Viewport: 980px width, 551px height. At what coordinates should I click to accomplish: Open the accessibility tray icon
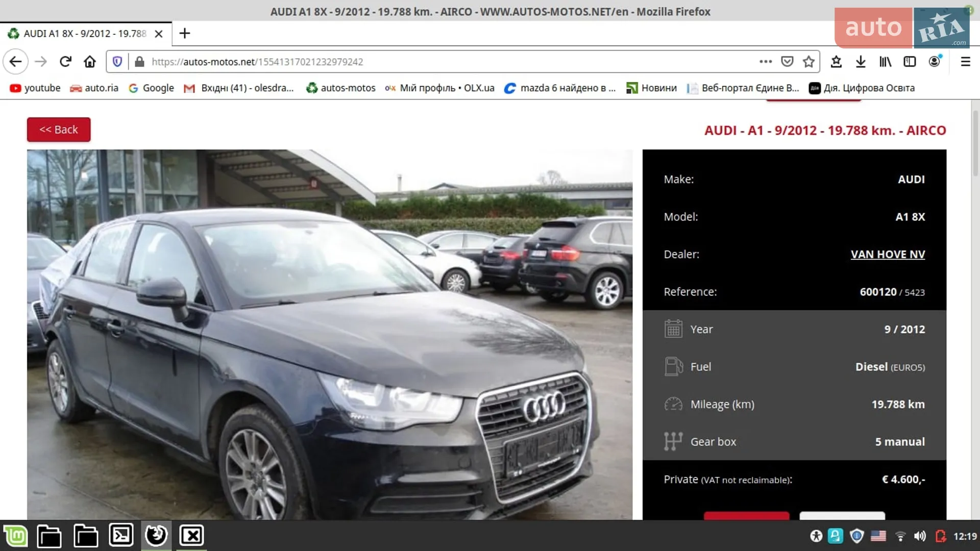pos(816,536)
